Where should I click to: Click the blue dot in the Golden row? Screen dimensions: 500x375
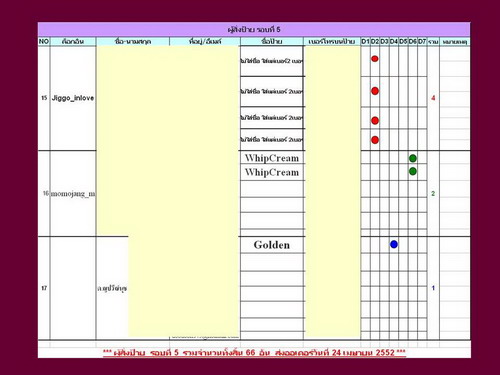[x=394, y=244]
